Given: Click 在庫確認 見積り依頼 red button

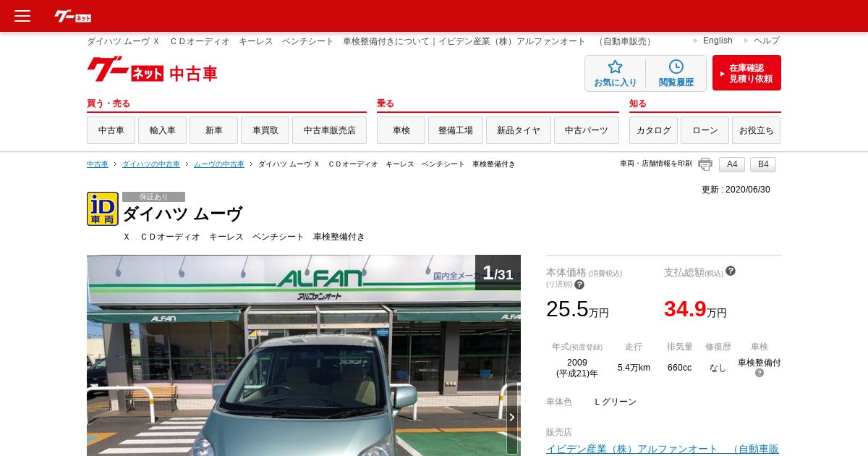Looking at the screenshot, I should (746, 73).
